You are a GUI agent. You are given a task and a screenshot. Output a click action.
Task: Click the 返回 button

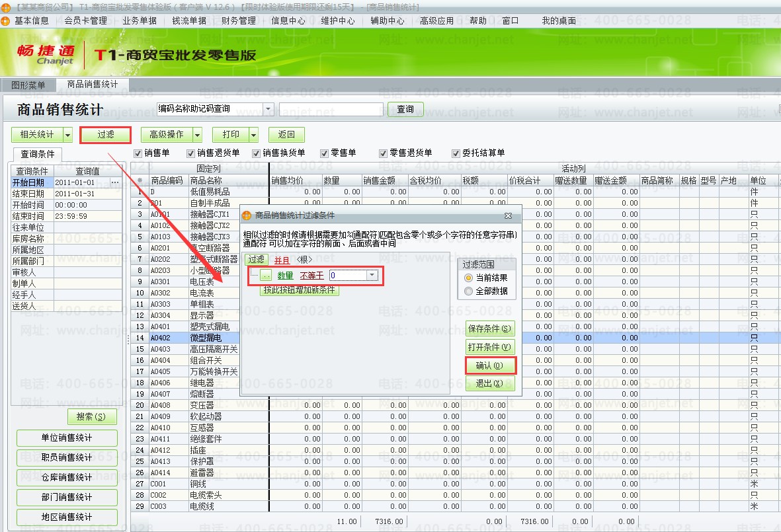[286, 135]
